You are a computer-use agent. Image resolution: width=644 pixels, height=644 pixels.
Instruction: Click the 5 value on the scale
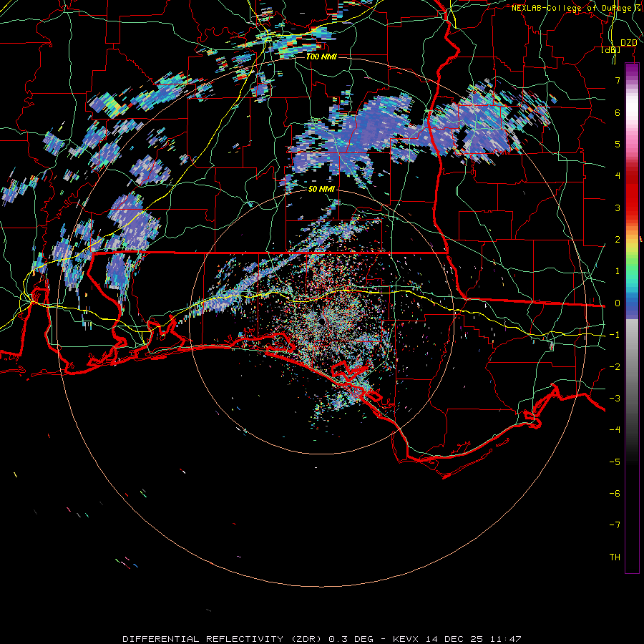tap(618, 144)
